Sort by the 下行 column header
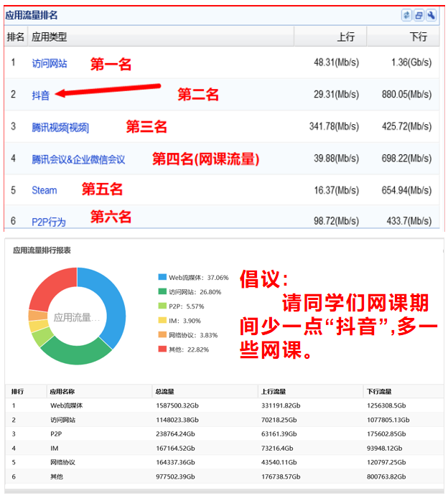The width and height of the screenshot is (448, 498). pyautogui.click(x=418, y=37)
